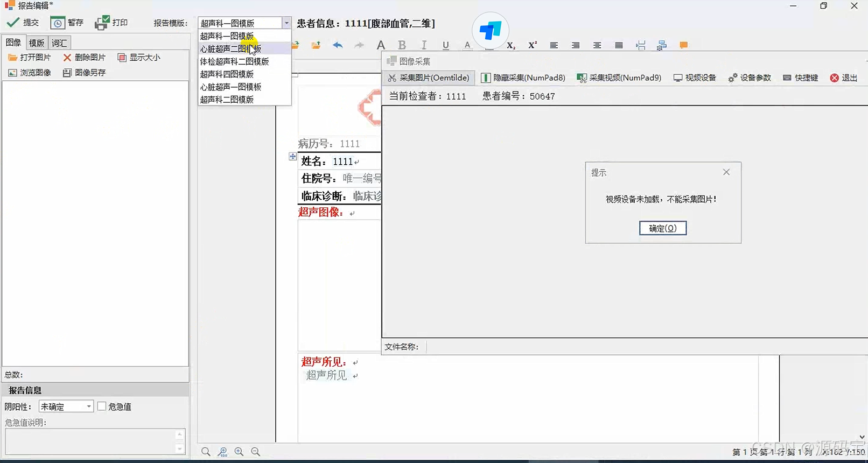The width and height of the screenshot is (868, 463).
Task: Apply subscript formatting
Action: [511, 45]
